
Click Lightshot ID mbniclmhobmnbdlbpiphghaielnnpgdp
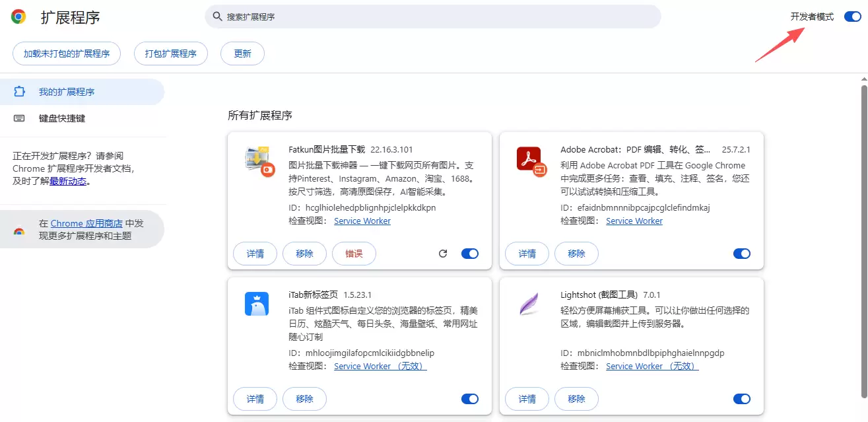651,353
